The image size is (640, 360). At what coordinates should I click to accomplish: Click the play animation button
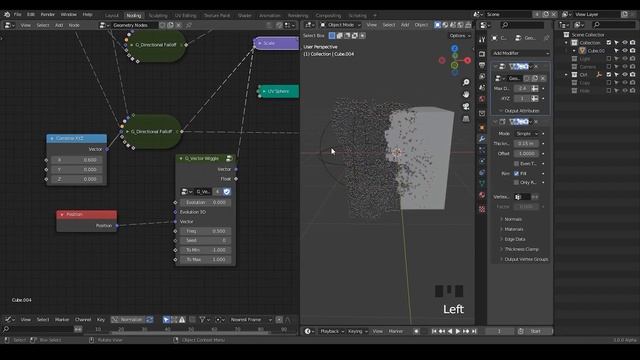(x=458, y=331)
